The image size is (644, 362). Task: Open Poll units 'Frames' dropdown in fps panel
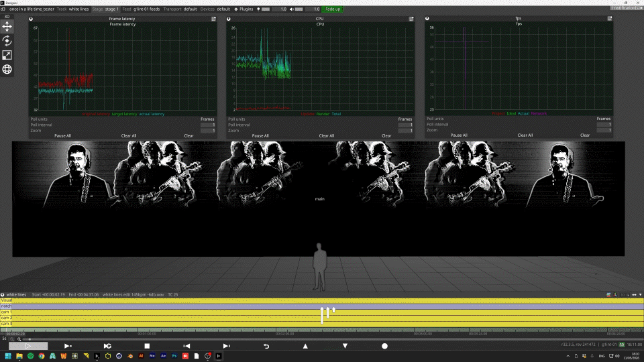tap(603, 119)
